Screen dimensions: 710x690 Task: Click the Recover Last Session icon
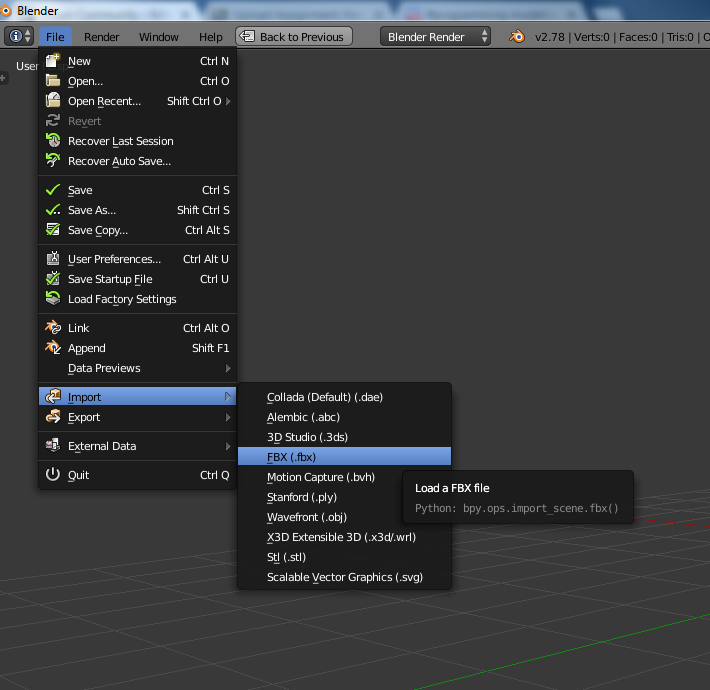pyautogui.click(x=53, y=141)
